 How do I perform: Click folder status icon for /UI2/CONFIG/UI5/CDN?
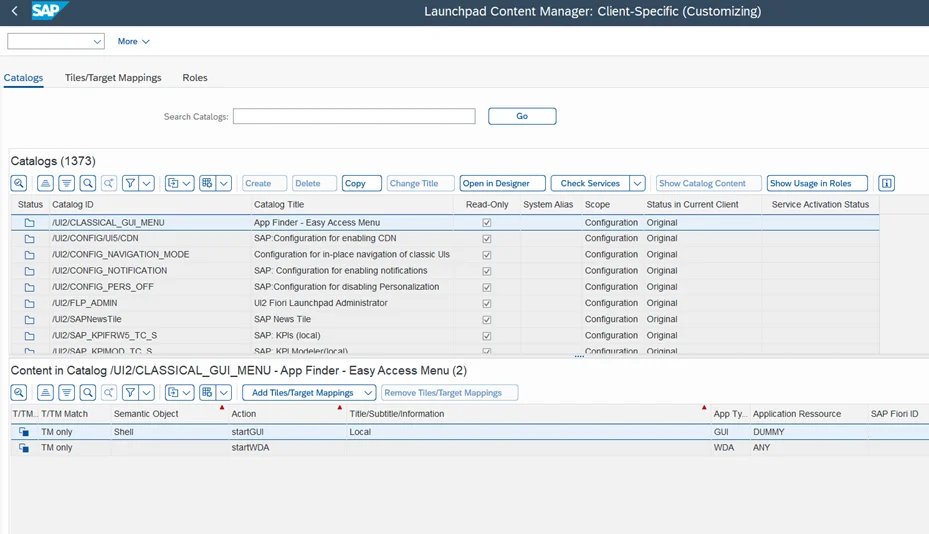tap(29, 239)
